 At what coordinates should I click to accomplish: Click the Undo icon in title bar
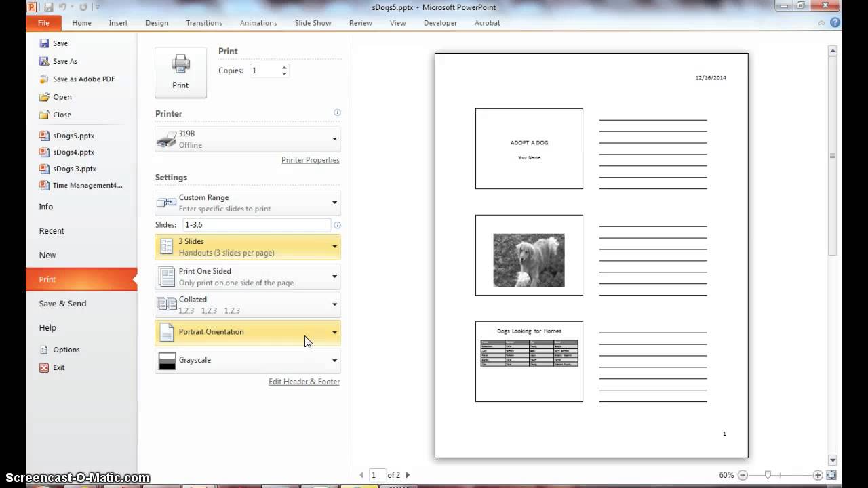click(64, 7)
